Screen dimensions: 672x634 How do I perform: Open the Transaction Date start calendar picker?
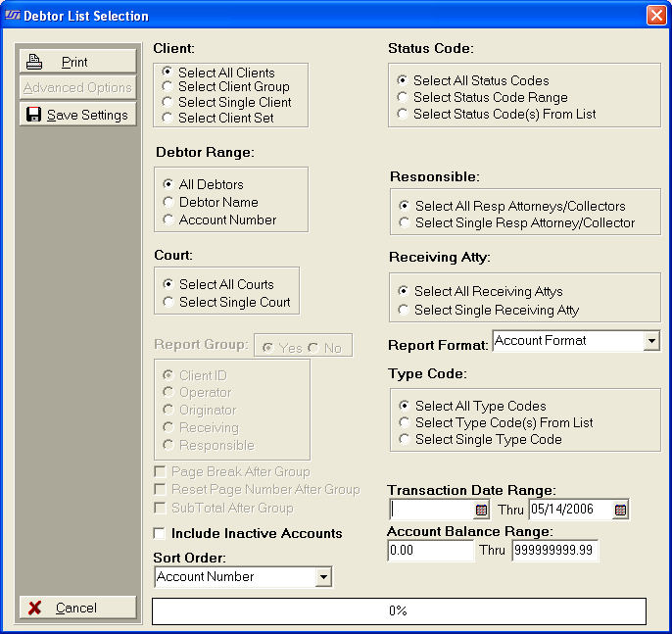(x=481, y=510)
